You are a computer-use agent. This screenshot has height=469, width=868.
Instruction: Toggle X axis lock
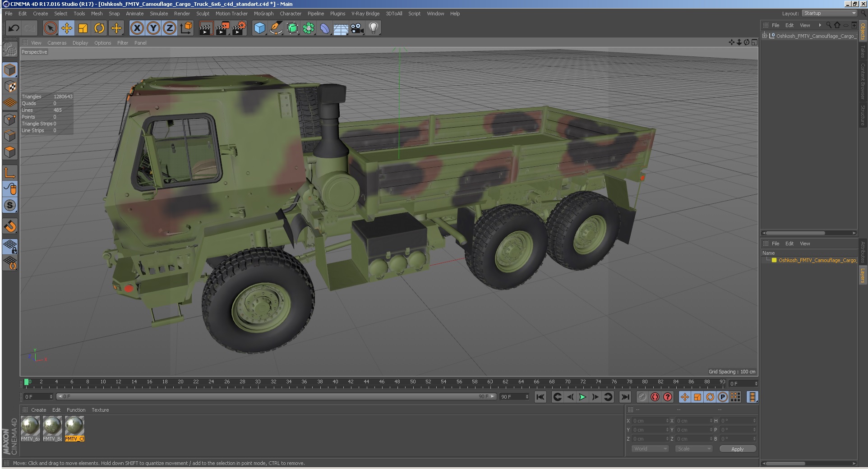click(x=137, y=28)
